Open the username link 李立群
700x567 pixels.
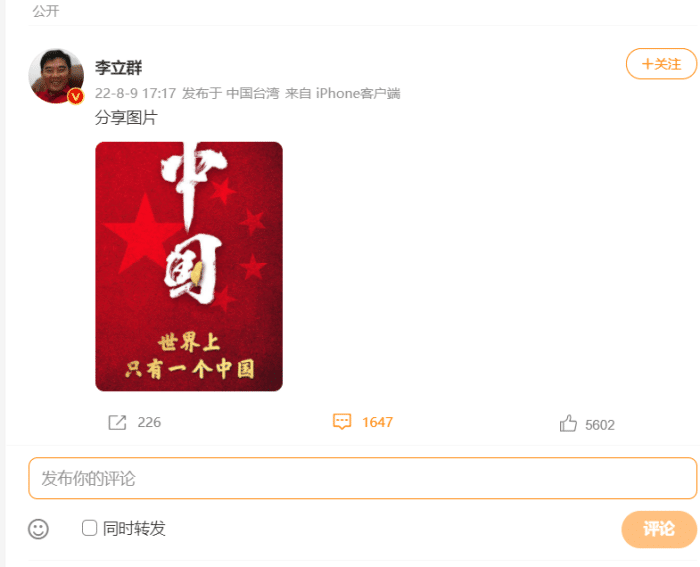coord(118,68)
